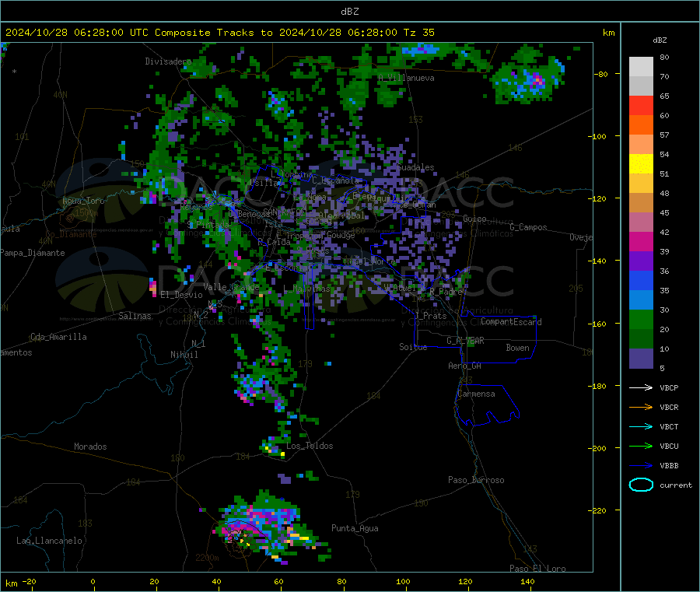Viewport: 700px width, 592px height.
Task: Click the 140 km x-axis tick label
Action: (527, 581)
